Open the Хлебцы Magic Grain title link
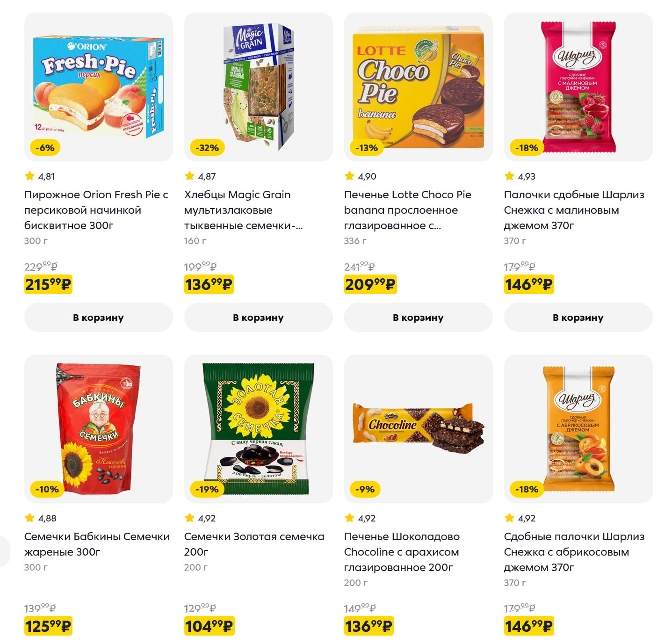This screenshot has width=665, height=644. click(243, 210)
